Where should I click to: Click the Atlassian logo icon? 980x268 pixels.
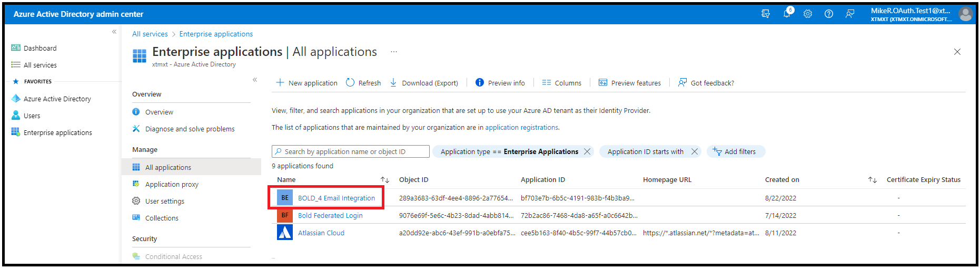point(285,232)
